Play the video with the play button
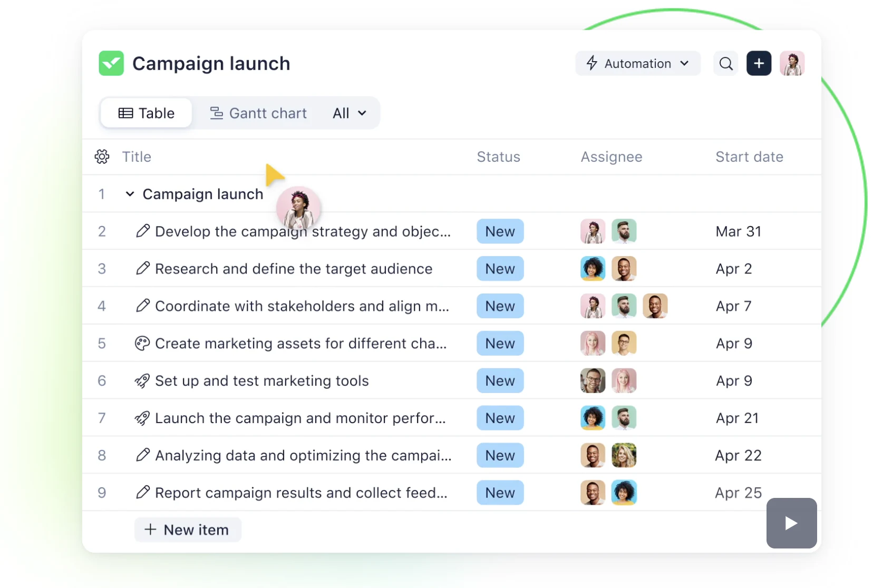This screenshot has width=873, height=588. [x=791, y=523]
